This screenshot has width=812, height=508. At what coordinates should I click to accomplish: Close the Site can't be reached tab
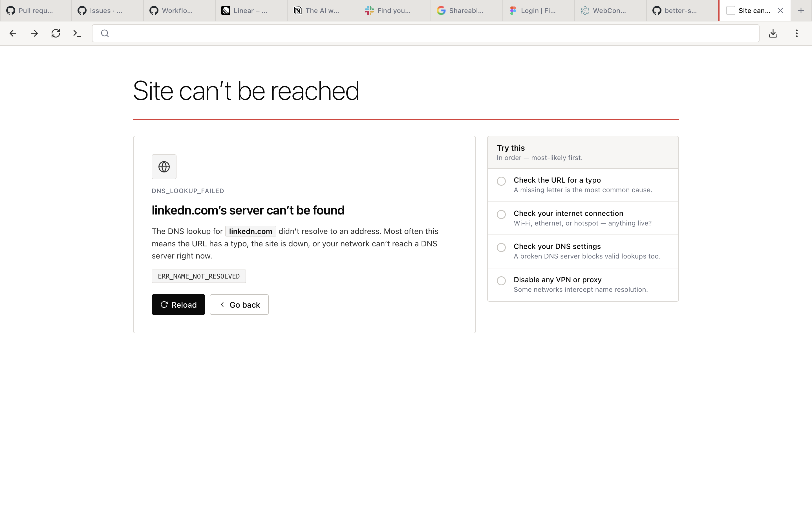780,10
